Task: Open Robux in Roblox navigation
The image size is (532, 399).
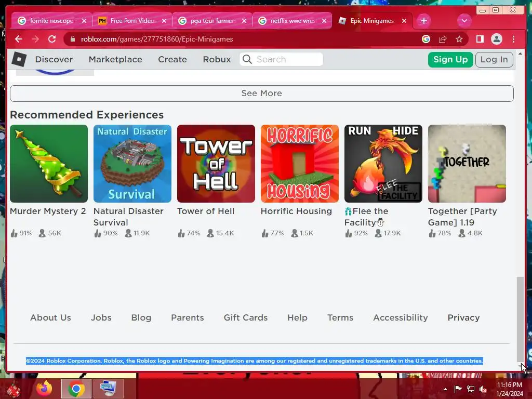Action: pyautogui.click(x=217, y=59)
